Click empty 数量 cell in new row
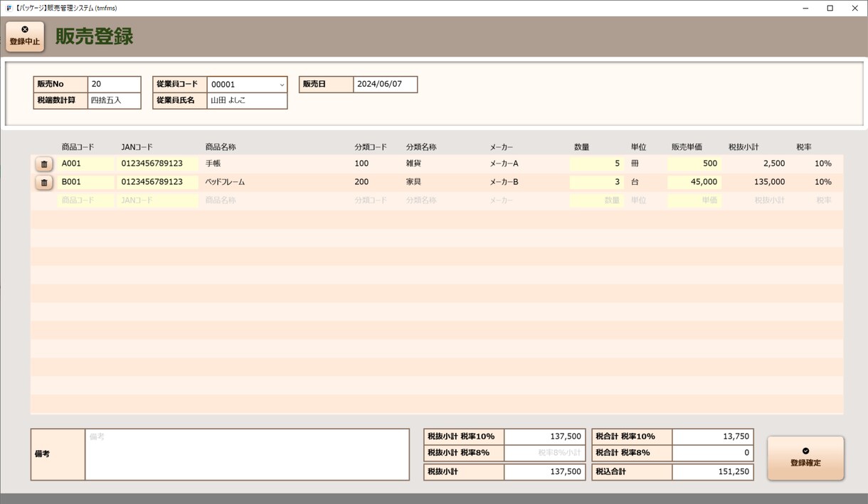Viewport: 868px width, 504px height. click(596, 200)
